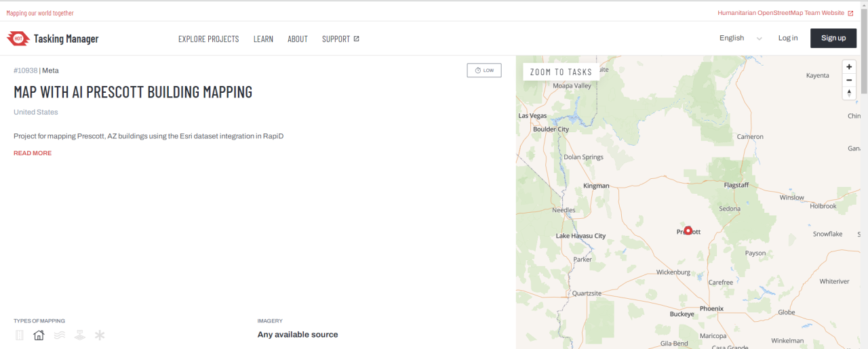Screen dimensions: 868x349
Task: Click the Meta organisation label
Action: coord(51,70)
